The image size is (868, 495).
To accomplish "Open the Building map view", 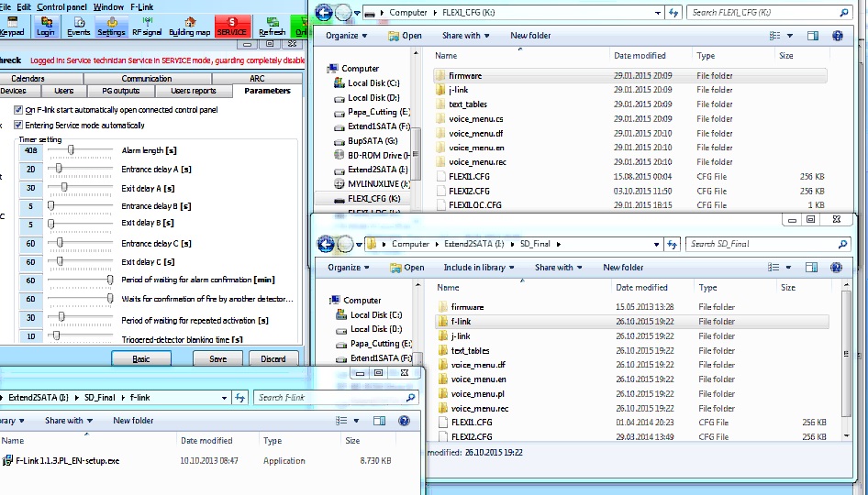I will pos(189,26).
